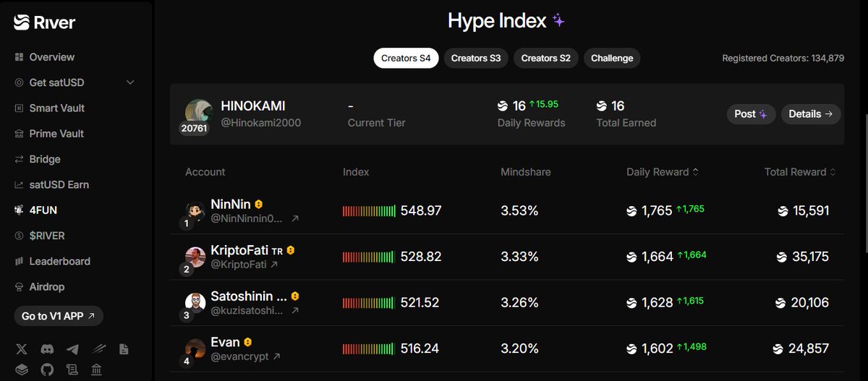Click the coin icon beside NinNin's 1,765 reward
The width and height of the screenshot is (868, 381).
632,211
